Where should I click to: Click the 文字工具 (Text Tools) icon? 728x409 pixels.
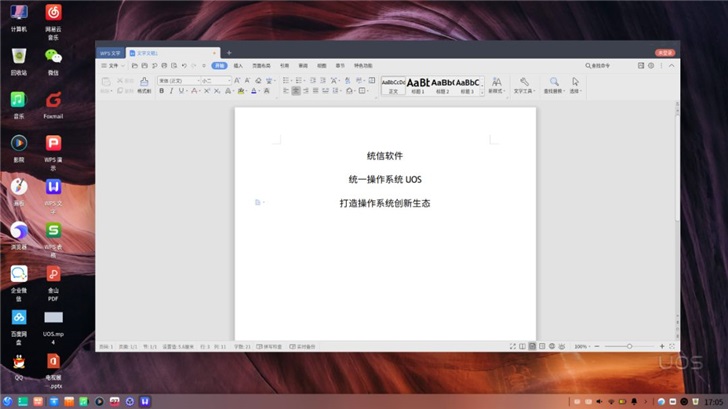point(524,83)
